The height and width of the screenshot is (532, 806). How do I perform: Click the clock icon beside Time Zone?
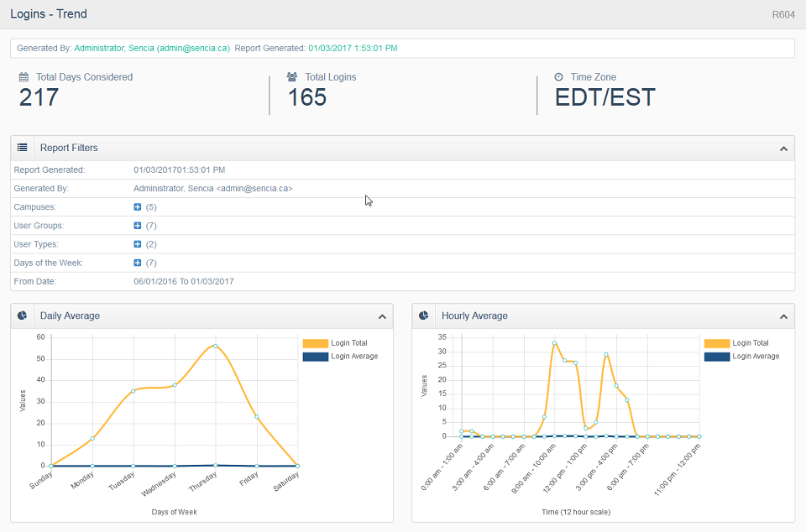559,77
